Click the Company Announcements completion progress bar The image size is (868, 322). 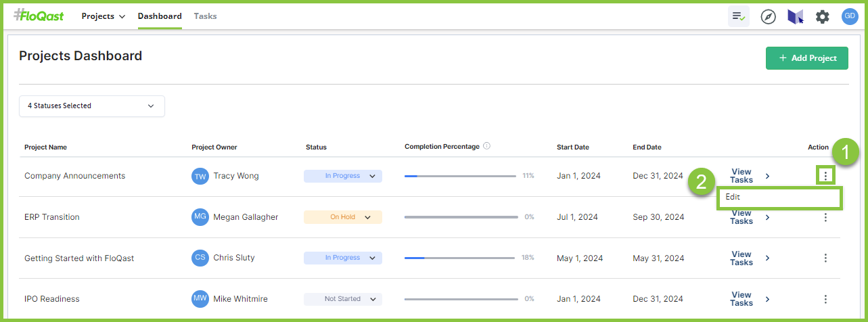coord(460,176)
